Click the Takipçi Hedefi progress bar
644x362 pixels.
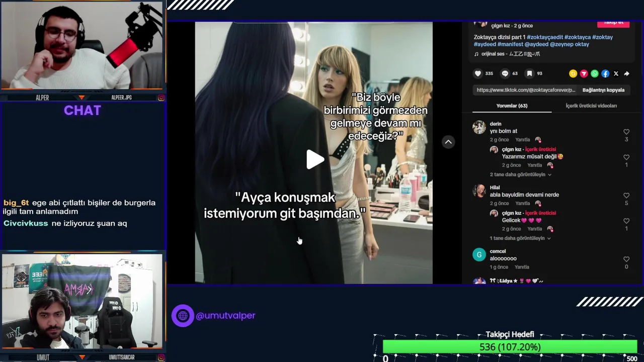pyautogui.click(x=510, y=347)
